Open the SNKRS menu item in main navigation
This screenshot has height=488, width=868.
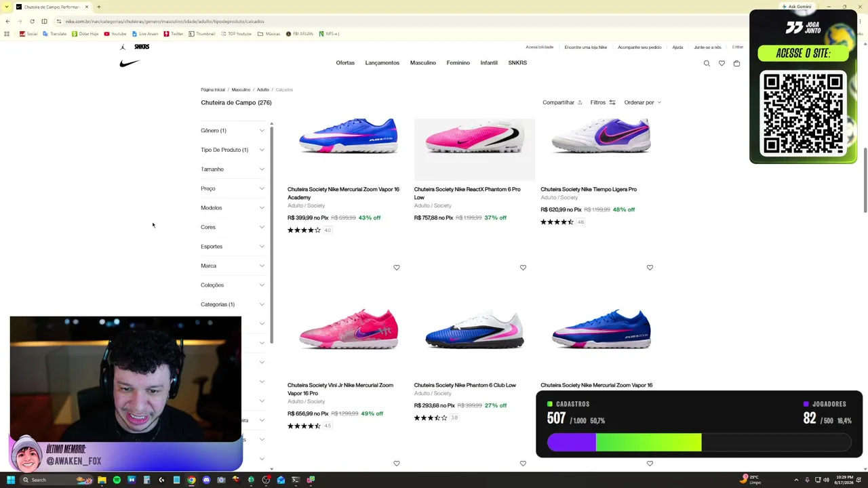517,63
